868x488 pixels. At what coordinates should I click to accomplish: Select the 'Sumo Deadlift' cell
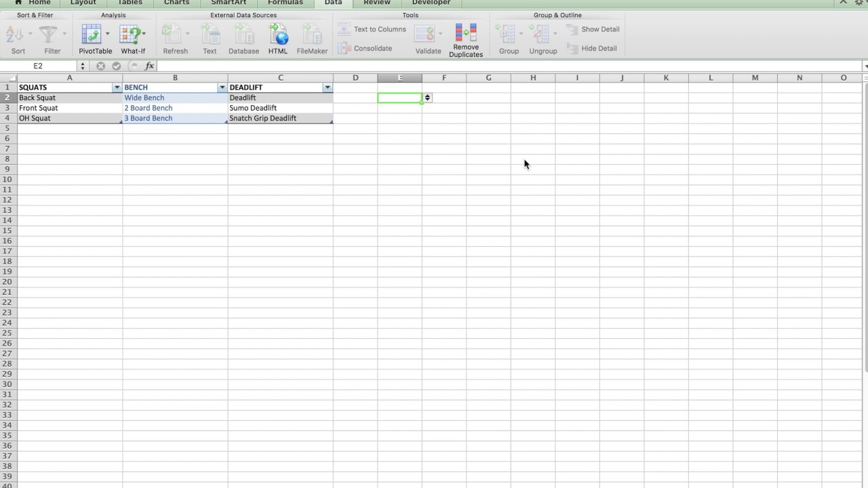(x=281, y=108)
